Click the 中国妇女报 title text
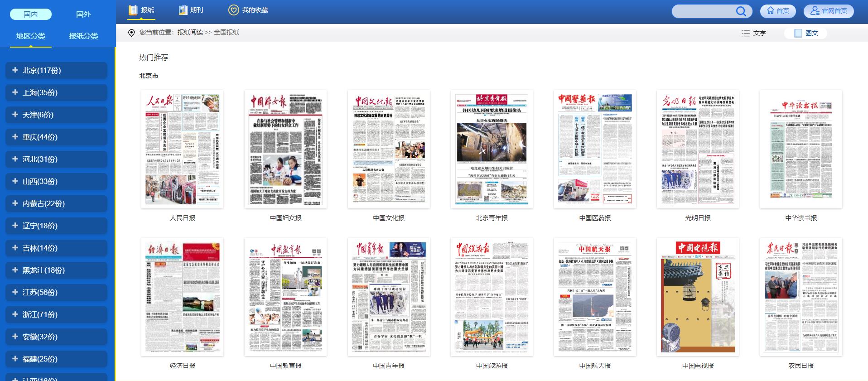The image size is (868, 381). [285, 218]
